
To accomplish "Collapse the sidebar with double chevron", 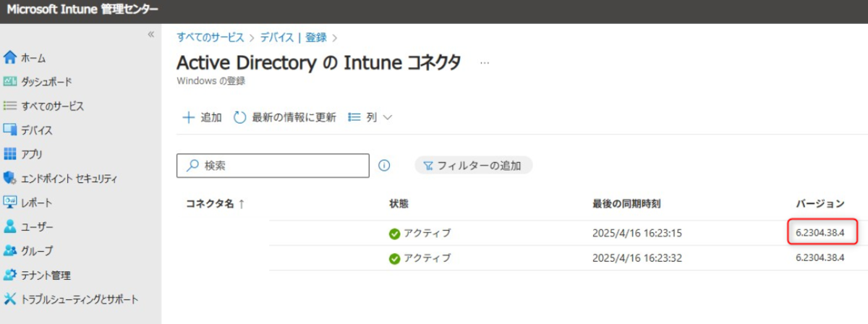I will point(150,34).
